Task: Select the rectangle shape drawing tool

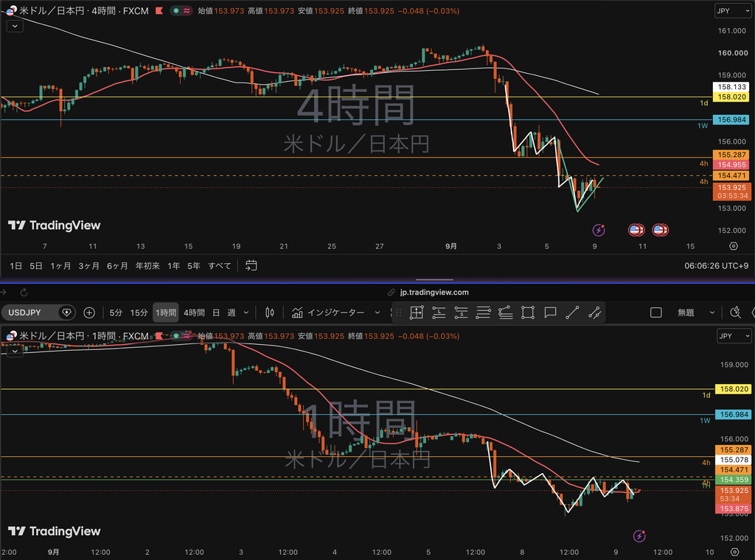Action: coord(528,312)
